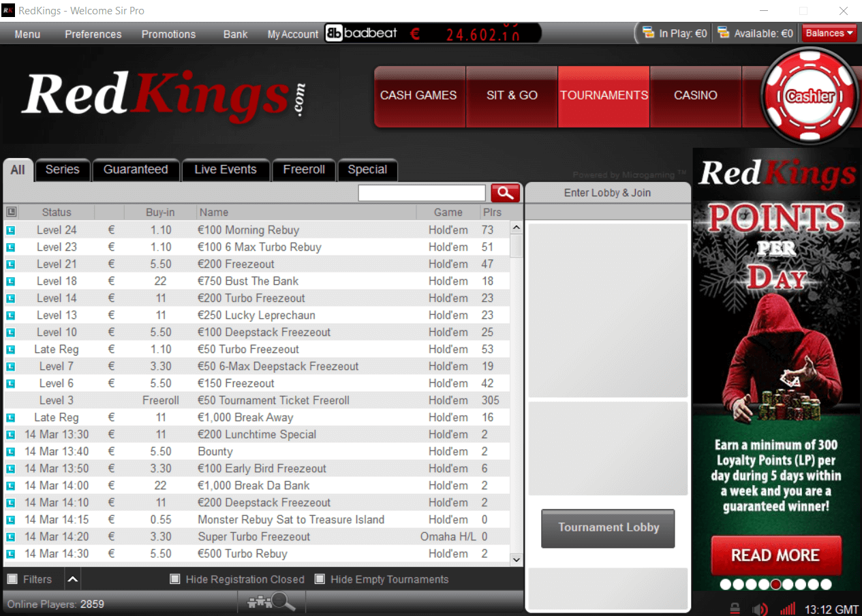Click the tournament search input field
The image size is (862, 616).
pyautogui.click(x=422, y=193)
